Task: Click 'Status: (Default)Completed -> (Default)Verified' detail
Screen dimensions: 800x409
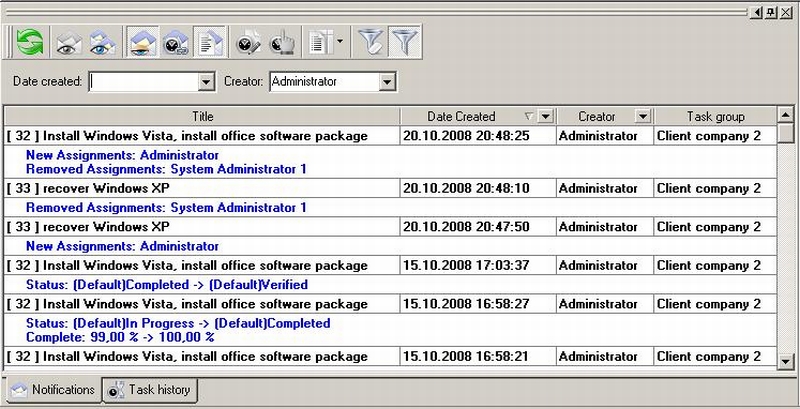Action: (167, 285)
